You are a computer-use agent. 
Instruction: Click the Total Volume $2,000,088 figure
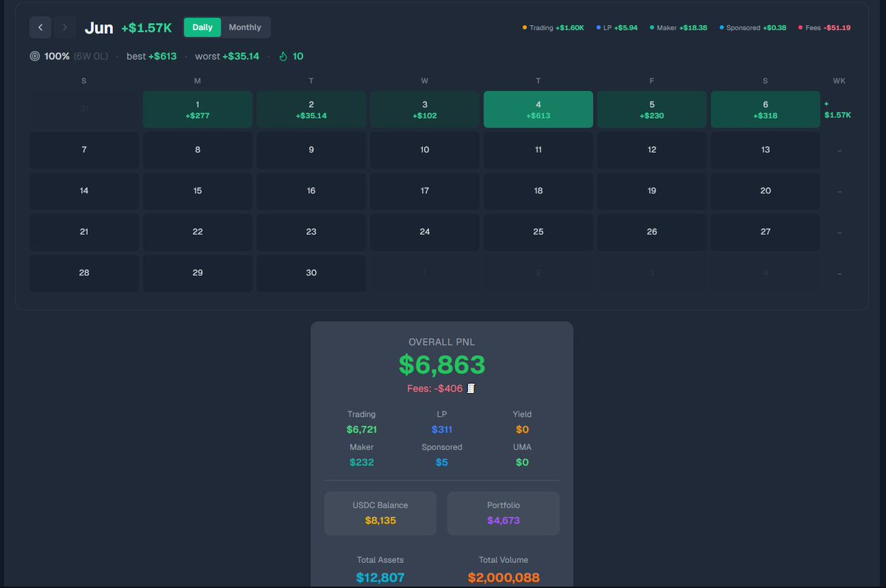tap(504, 578)
